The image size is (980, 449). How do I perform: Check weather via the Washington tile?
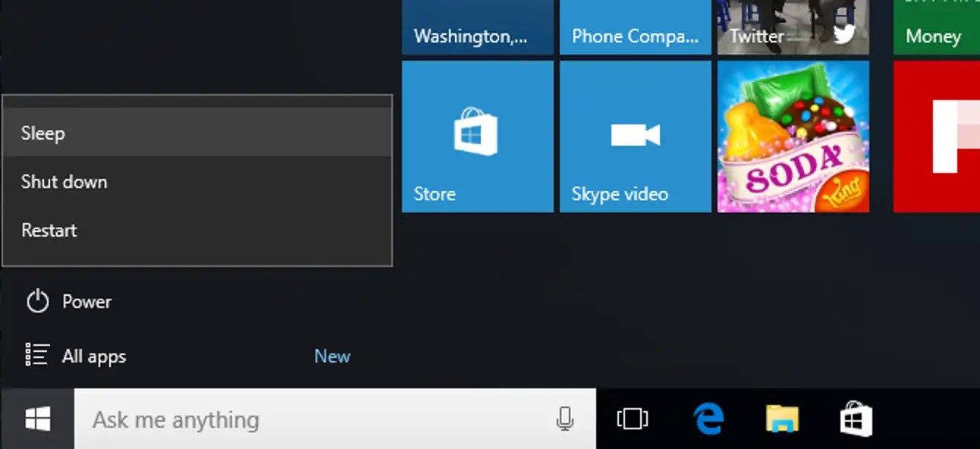[477, 28]
